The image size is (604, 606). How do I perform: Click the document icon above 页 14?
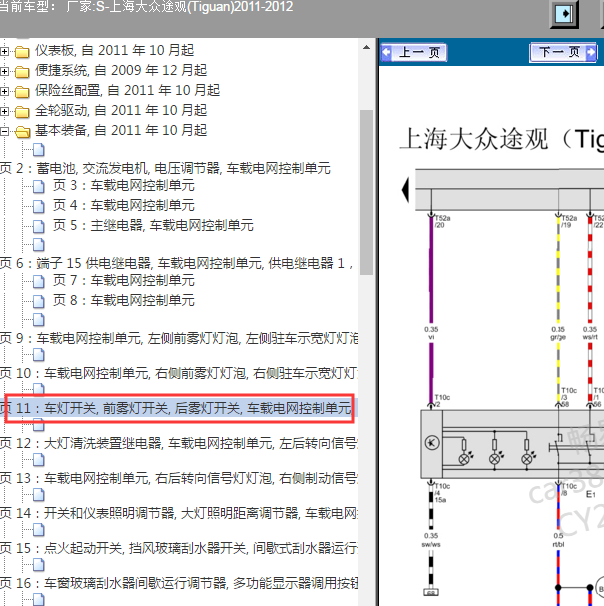[39, 495]
